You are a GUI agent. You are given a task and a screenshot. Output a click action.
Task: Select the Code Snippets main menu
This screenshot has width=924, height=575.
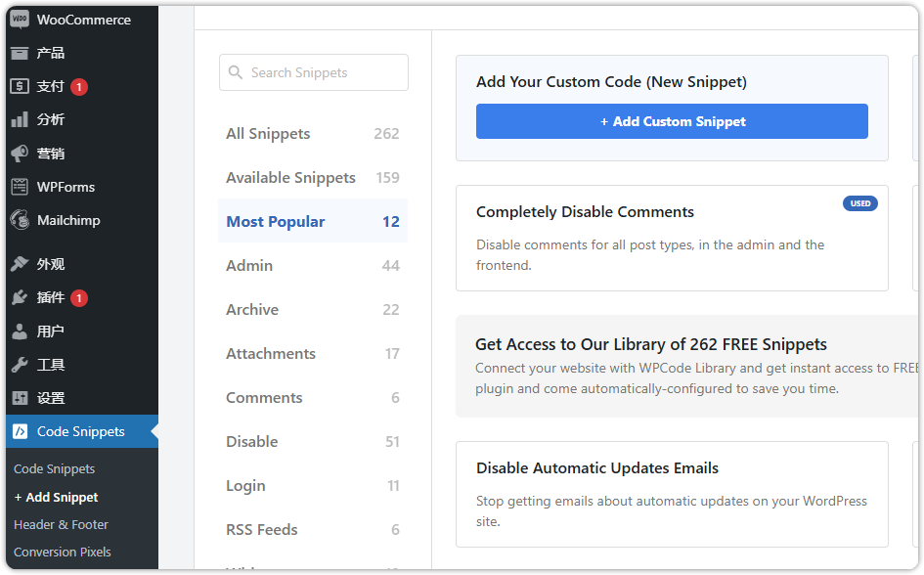point(82,431)
